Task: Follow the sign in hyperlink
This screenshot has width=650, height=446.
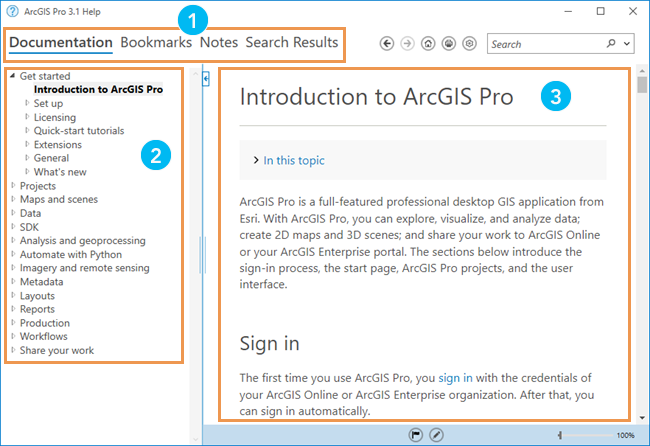Action: coord(455,378)
